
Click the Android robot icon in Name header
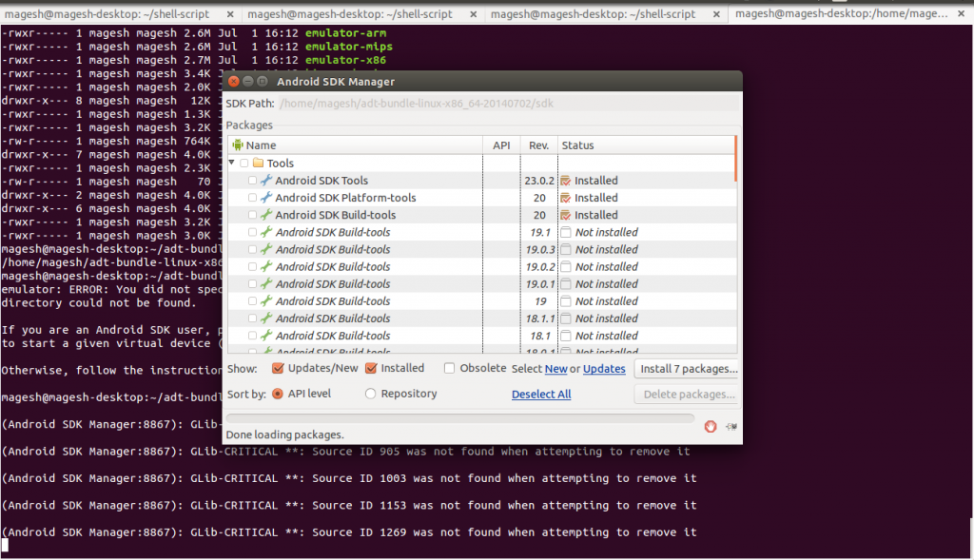[238, 145]
